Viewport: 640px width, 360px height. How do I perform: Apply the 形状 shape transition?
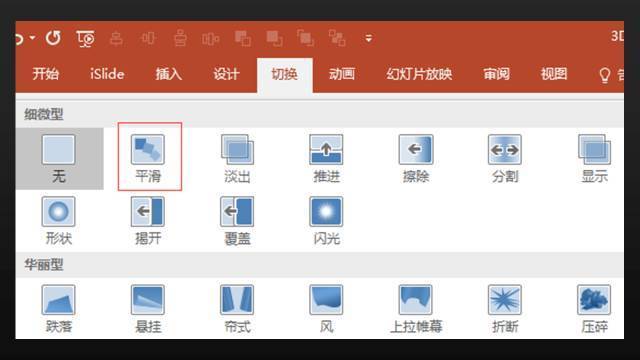click(59, 221)
